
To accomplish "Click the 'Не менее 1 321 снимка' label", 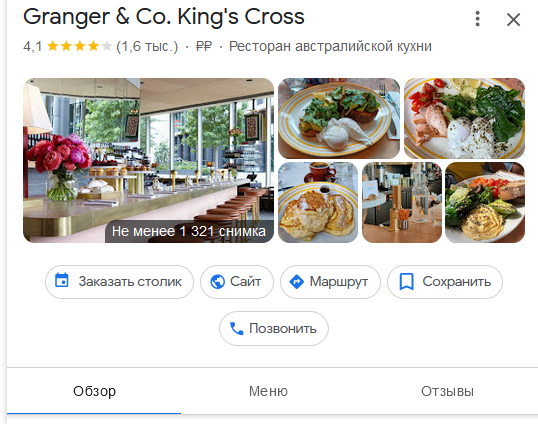I will (x=189, y=232).
